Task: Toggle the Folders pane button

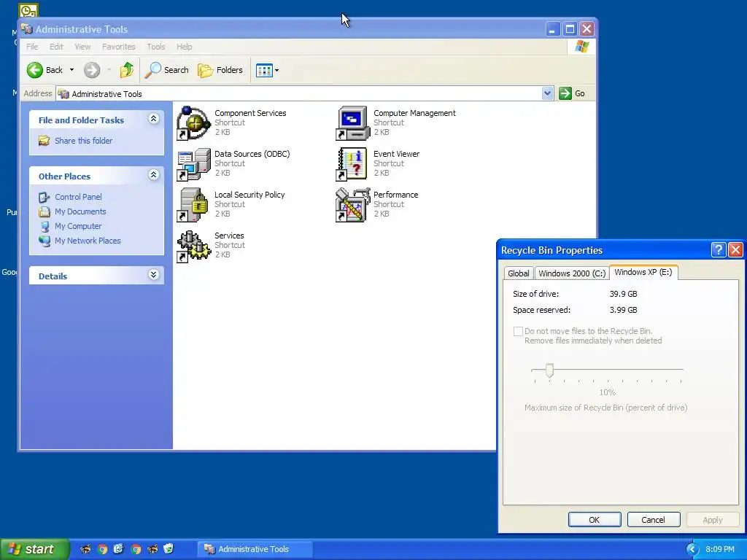Action: 220,70
